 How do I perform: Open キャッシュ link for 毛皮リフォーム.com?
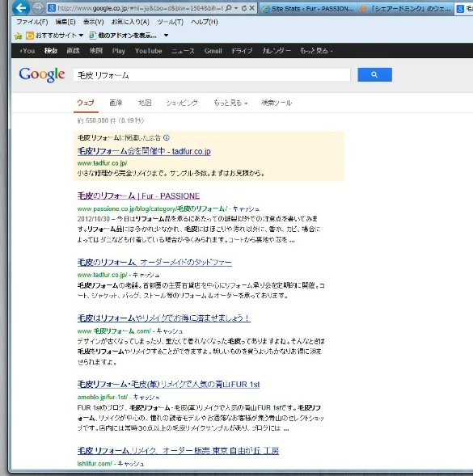pos(170,331)
